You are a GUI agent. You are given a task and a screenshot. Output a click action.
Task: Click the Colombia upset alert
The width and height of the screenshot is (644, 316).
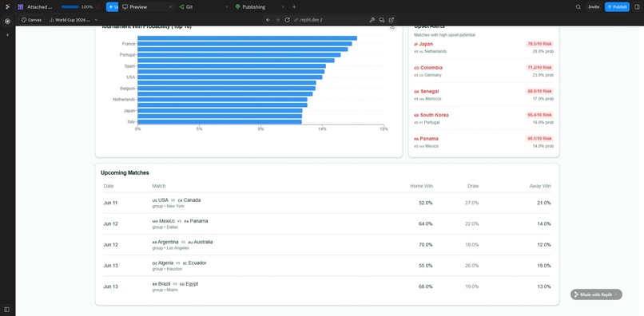[484, 71]
